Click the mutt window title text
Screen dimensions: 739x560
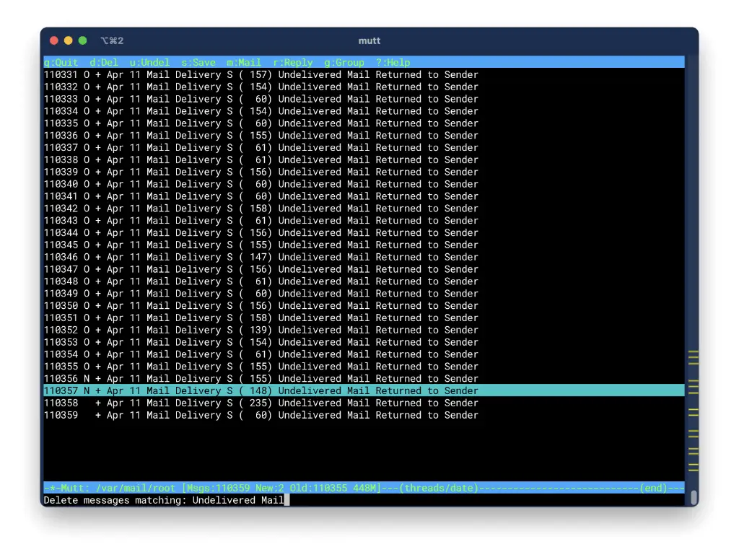(x=369, y=40)
